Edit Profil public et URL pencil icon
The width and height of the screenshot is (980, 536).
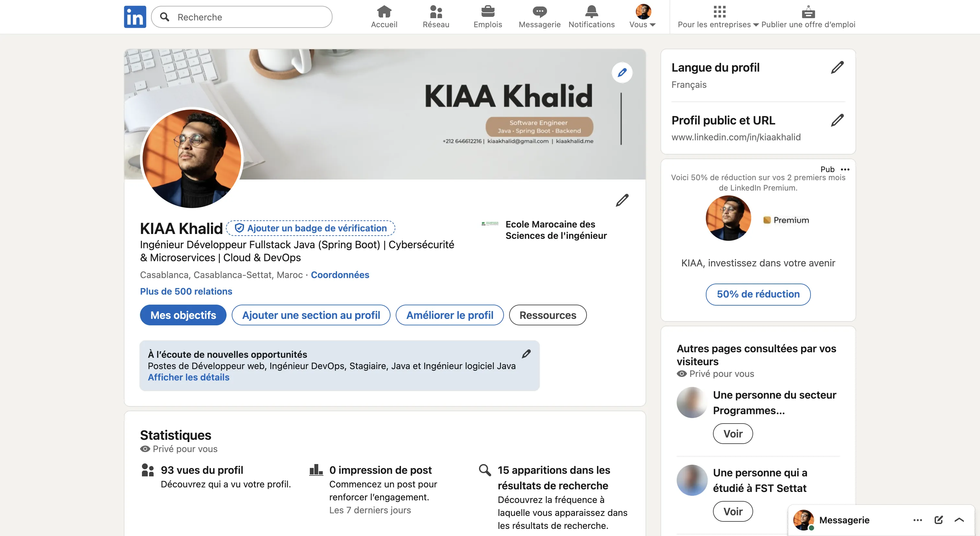pyautogui.click(x=836, y=120)
